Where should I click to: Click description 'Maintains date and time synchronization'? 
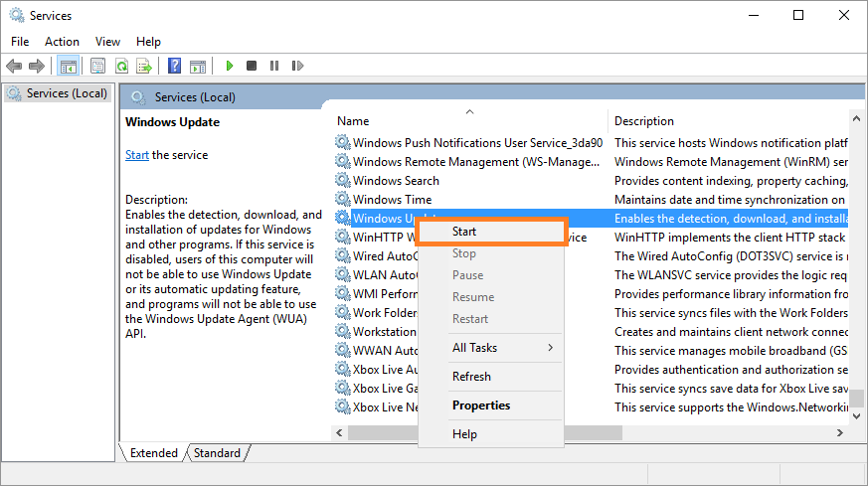pyautogui.click(x=730, y=200)
